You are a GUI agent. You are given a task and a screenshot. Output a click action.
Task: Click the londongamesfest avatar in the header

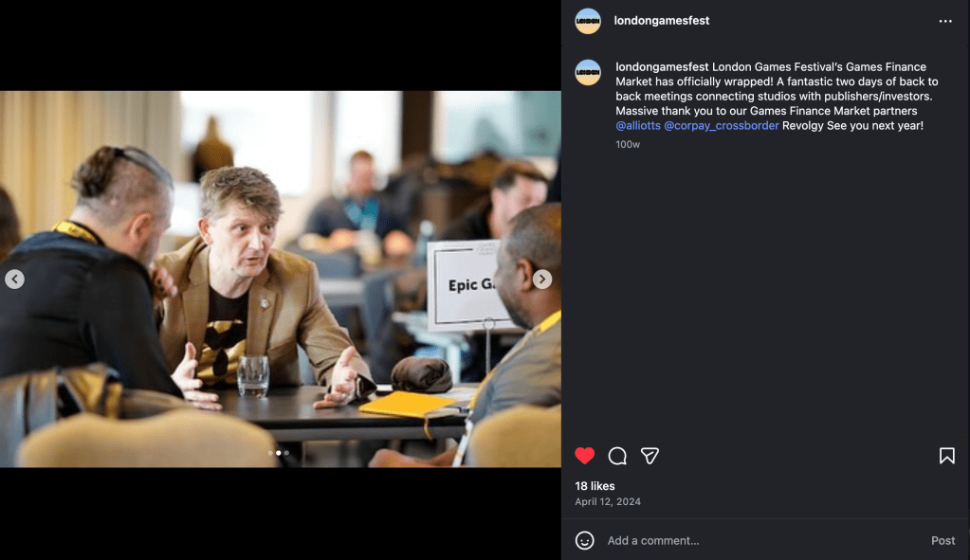point(588,21)
